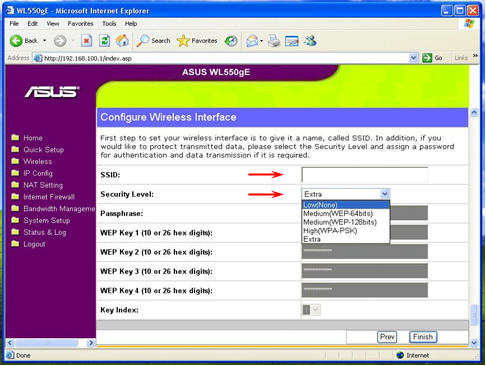Screen dimensions: 486x366
Task: Click the System Setup folder icon
Action: tap(15, 220)
